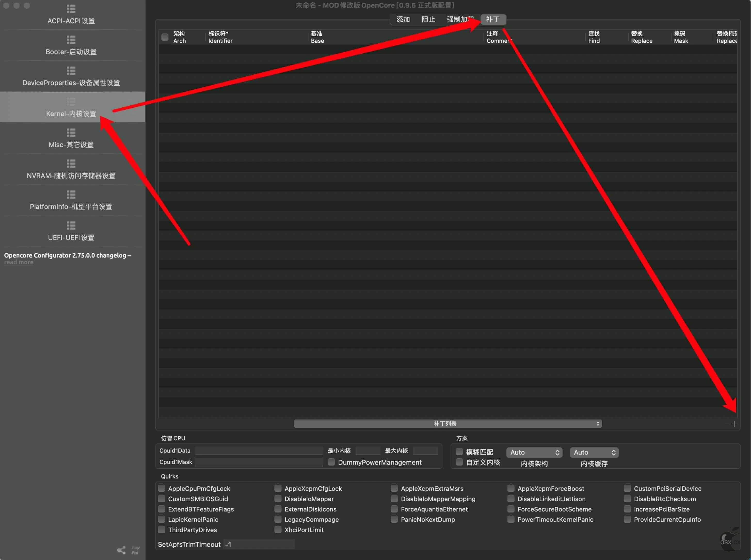Enable the AppleXcpmCfgLock quirk
This screenshot has height=560, width=751.
coord(278,488)
